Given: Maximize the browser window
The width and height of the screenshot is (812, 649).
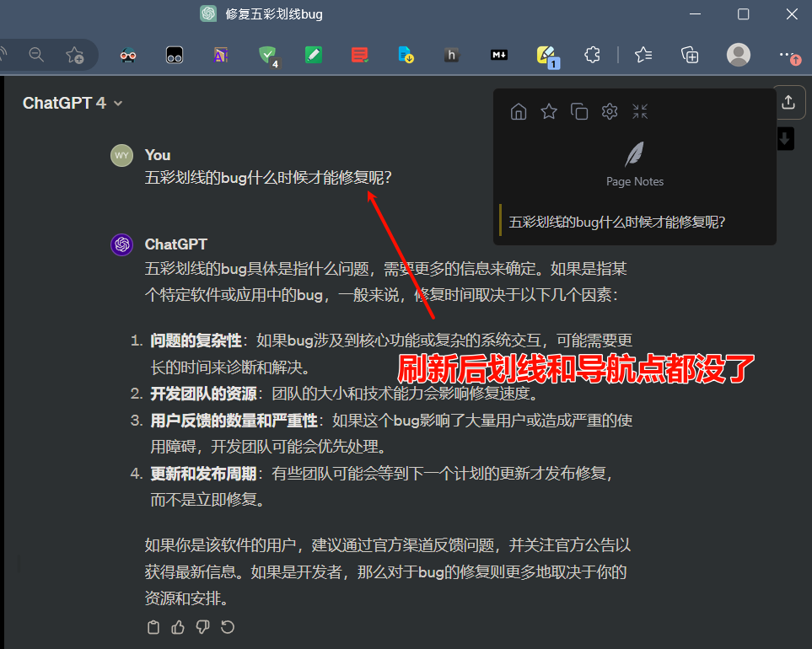Looking at the screenshot, I should pyautogui.click(x=743, y=14).
